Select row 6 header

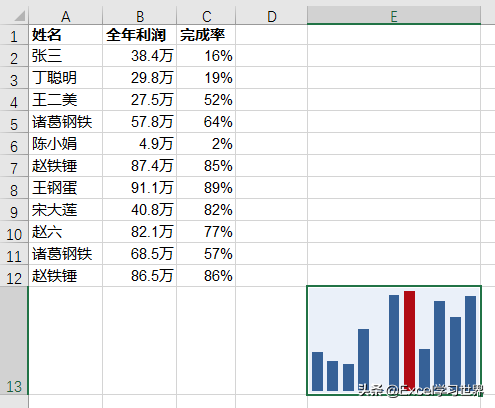(x=14, y=144)
